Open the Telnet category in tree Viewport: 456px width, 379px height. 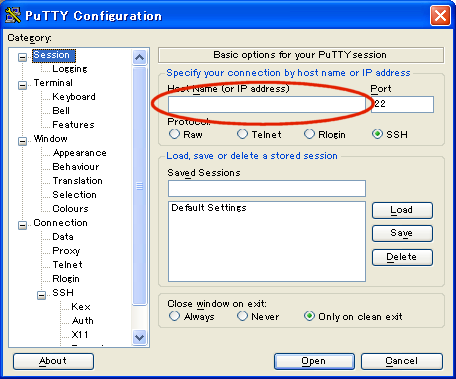point(67,265)
